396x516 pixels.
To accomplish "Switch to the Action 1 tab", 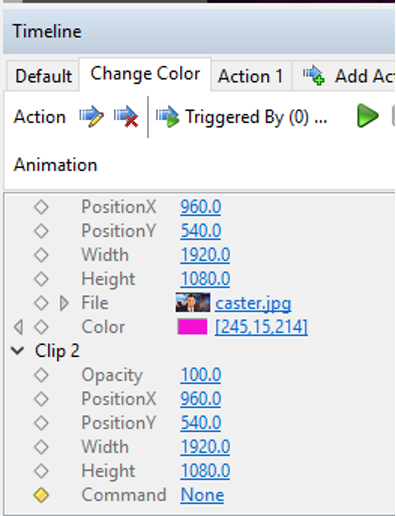I will [251, 76].
